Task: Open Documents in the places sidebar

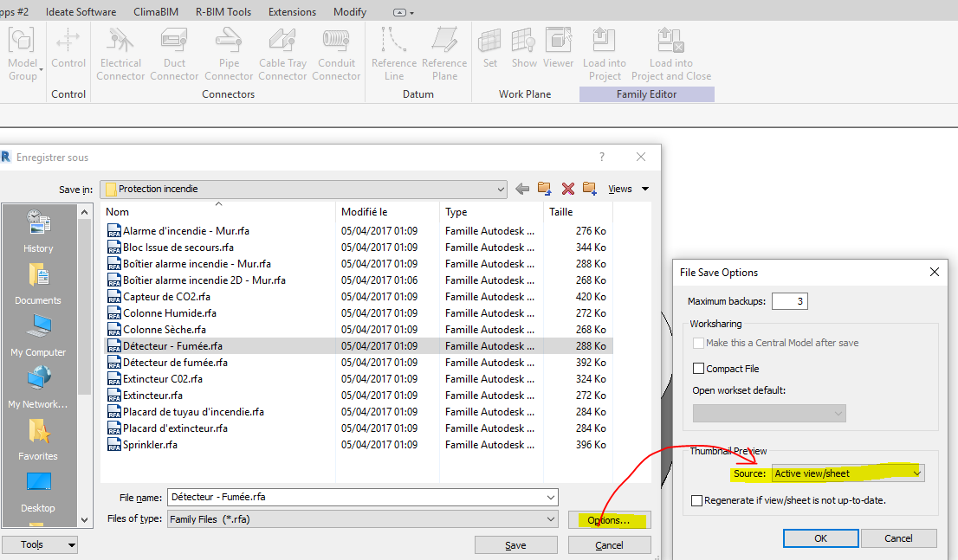Action: coord(38,285)
